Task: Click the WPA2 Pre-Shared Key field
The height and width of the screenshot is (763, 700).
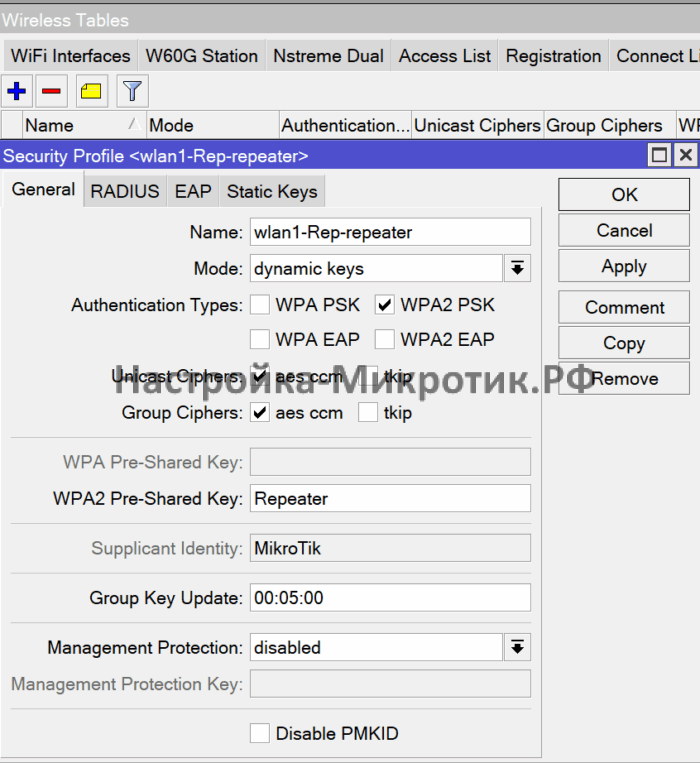Action: [x=390, y=498]
